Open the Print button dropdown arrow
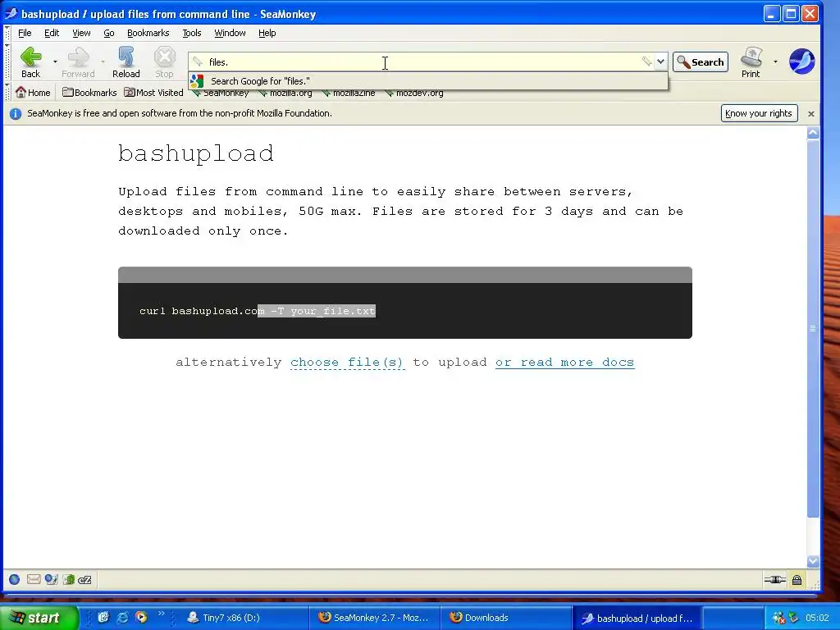 pos(775,62)
